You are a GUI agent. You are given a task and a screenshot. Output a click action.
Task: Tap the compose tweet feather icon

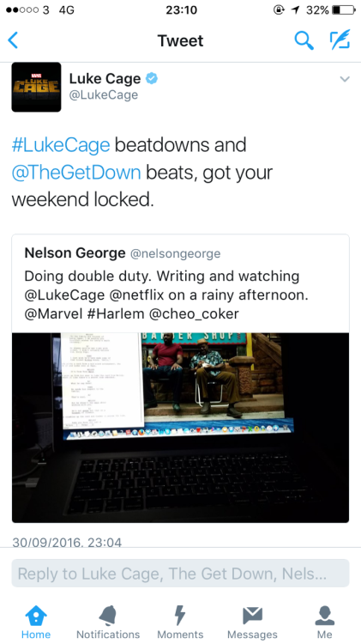(340, 39)
